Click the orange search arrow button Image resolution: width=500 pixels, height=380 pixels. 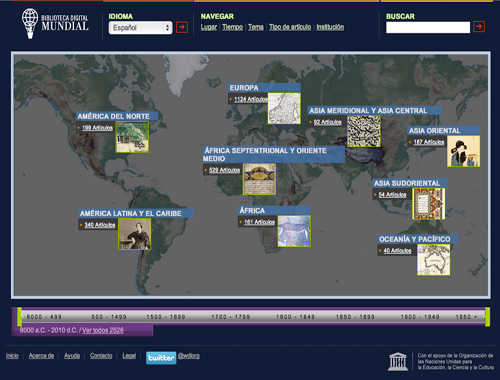(479, 27)
